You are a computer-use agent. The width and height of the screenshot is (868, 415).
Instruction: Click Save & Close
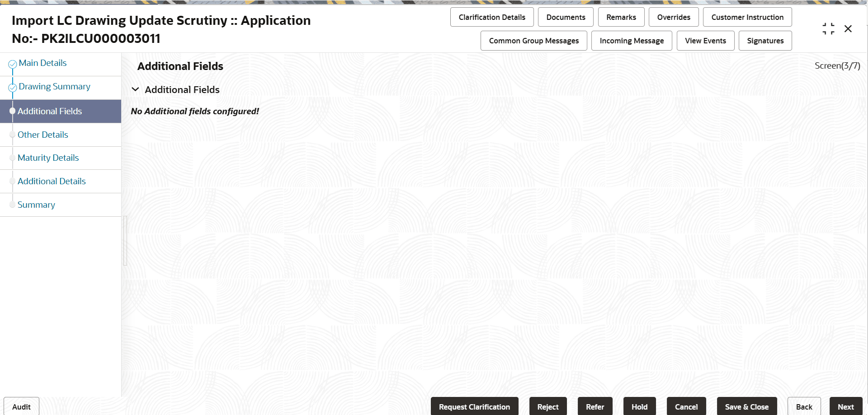(747, 406)
